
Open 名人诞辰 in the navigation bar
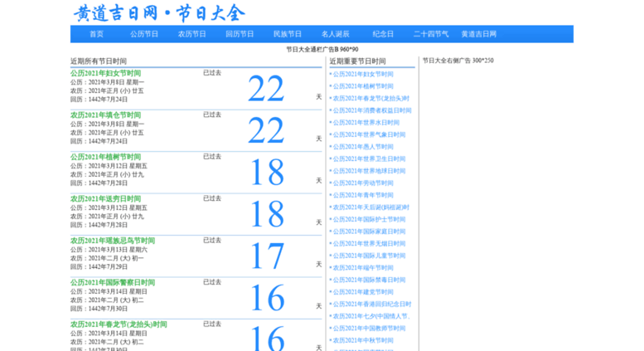point(335,34)
